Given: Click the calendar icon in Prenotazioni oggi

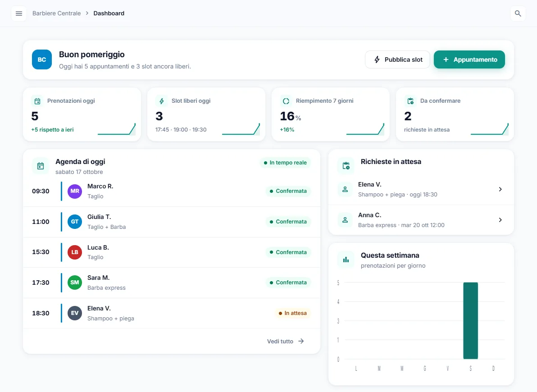Looking at the screenshot, I should [37, 101].
